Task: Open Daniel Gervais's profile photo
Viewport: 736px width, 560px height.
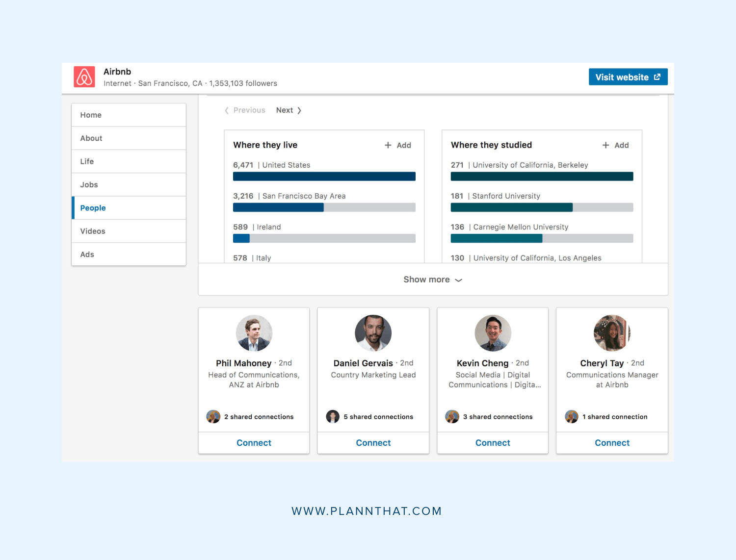Action: (373, 333)
